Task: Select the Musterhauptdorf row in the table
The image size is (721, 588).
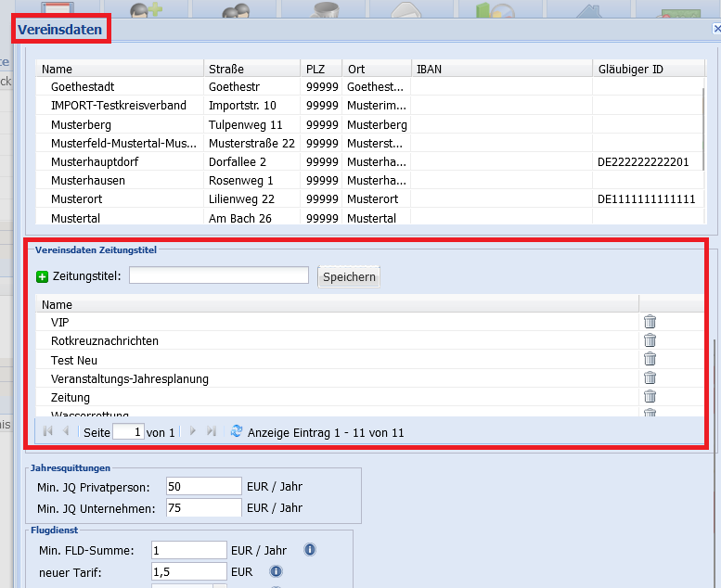Action: point(369,161)
